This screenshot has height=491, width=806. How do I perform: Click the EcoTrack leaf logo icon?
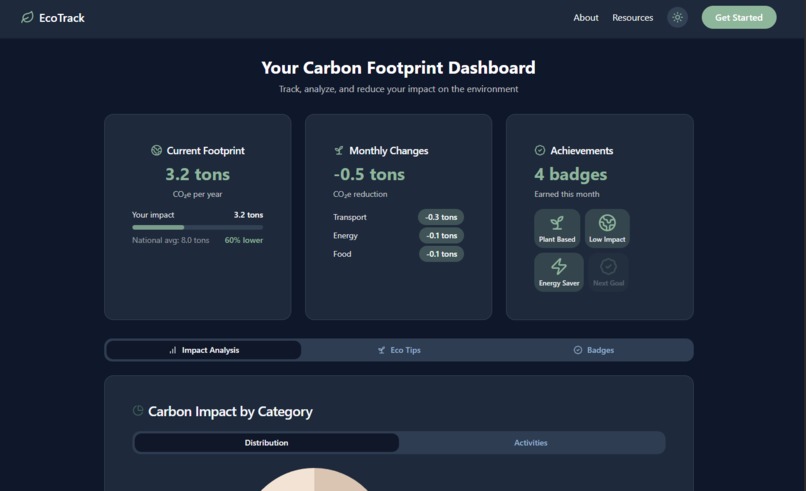click(27, 17)
